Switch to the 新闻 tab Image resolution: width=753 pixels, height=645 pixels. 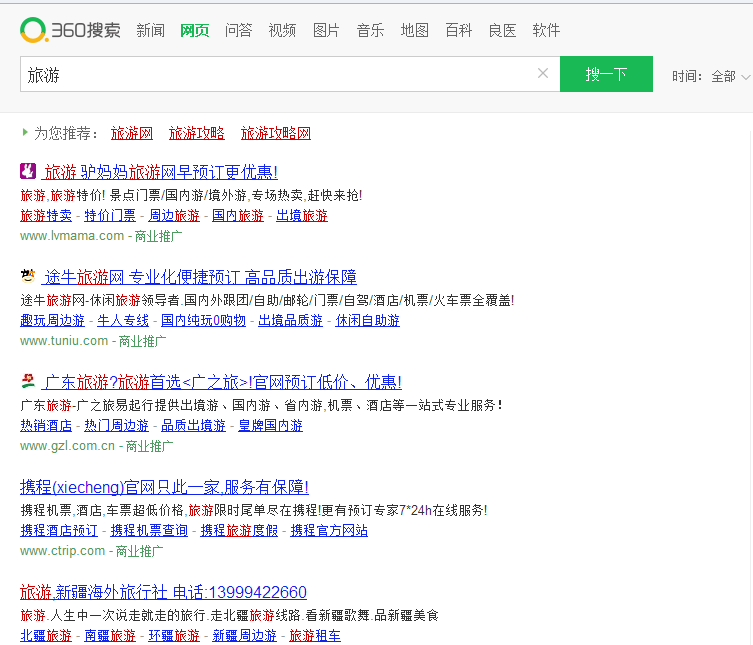(x=150, y=30)
